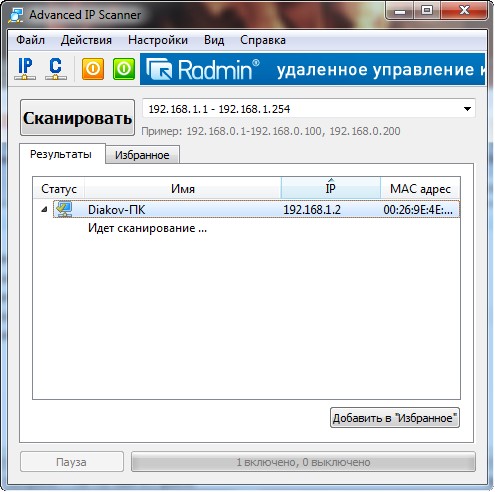The width and height of the screenshot is (495, 492).
Task: Sort by the MAC адрес column header
Action: [420, 189]
